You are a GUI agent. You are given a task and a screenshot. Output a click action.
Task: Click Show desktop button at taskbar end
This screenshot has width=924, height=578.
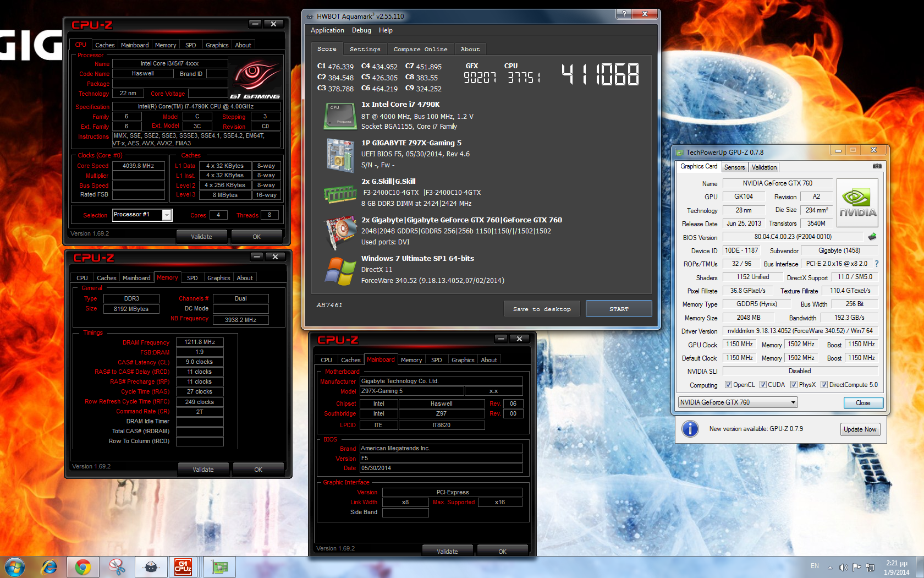pos(920,567)
